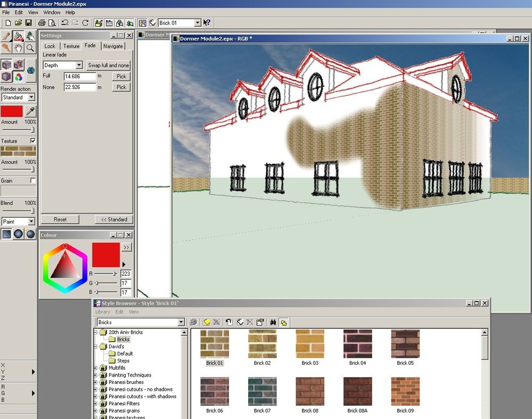Viewport: 532px width, 419px height.
Task: Expand the Multifills library node
Action: 96,368
